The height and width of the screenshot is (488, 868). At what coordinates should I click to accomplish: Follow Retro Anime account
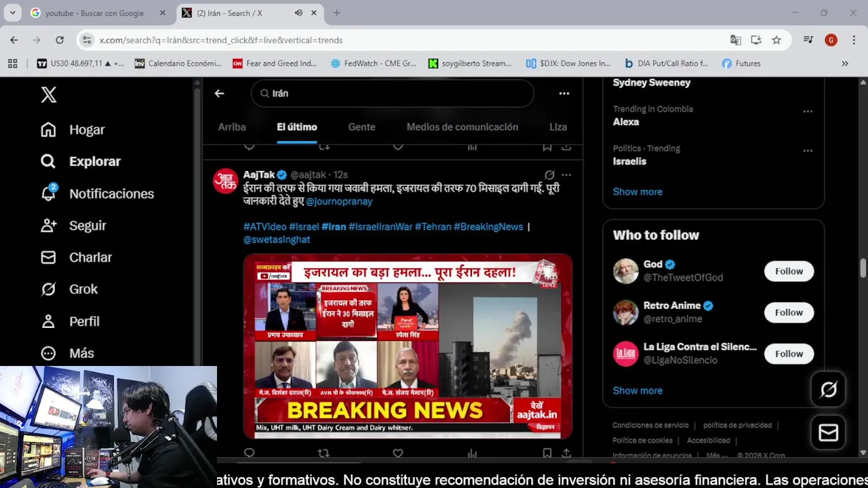tap(789, 312)
